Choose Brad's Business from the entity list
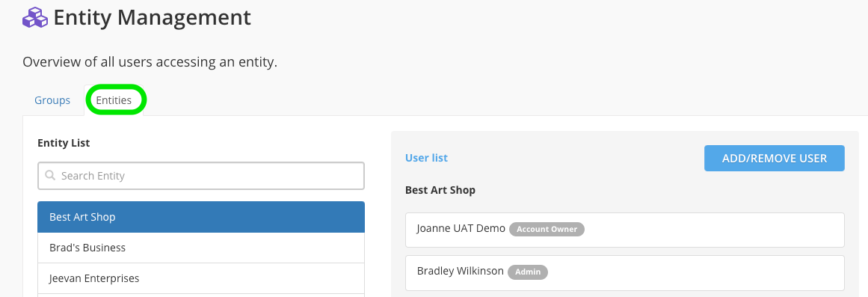868x297 pixels. click(201, 248)
